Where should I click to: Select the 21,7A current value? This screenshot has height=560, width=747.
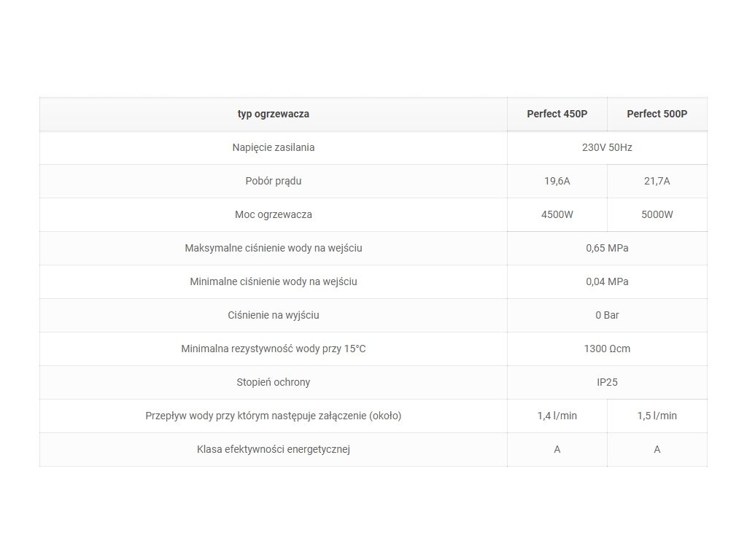pos(657,181)
